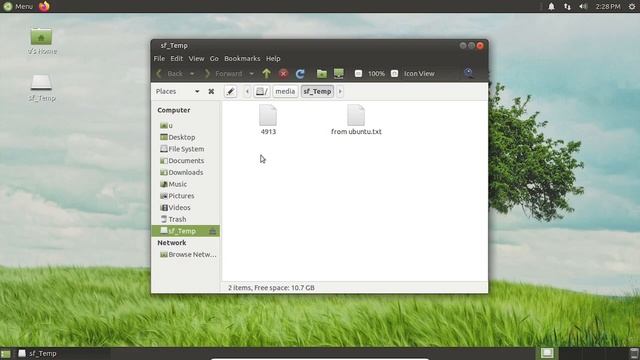Open File System in the sidebar
640x360 pixels.
(186, 149)
